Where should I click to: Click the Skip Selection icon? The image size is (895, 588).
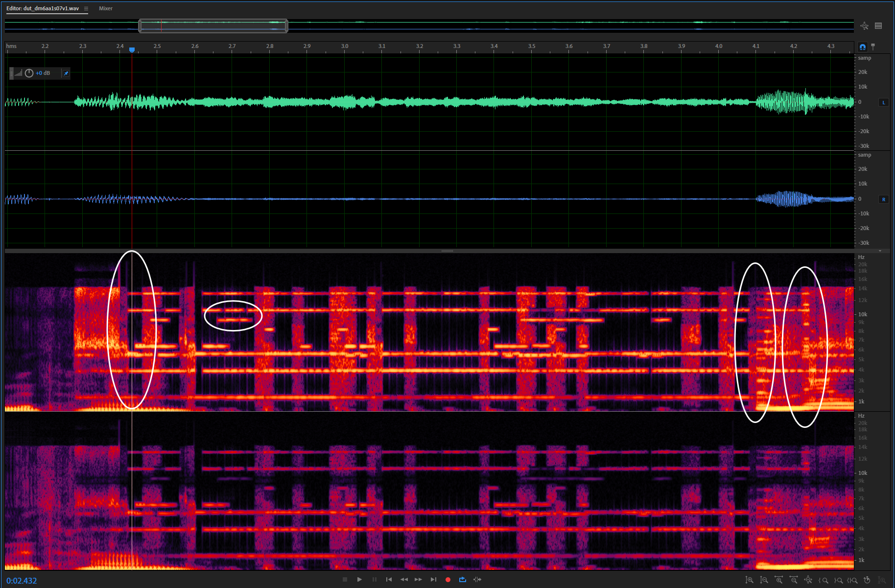coord(477,580)
